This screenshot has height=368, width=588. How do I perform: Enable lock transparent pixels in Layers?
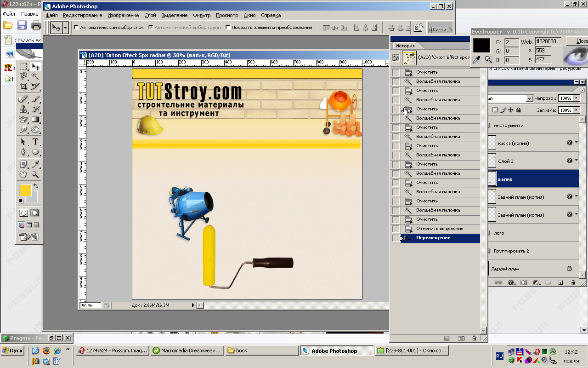coord(495,110)
